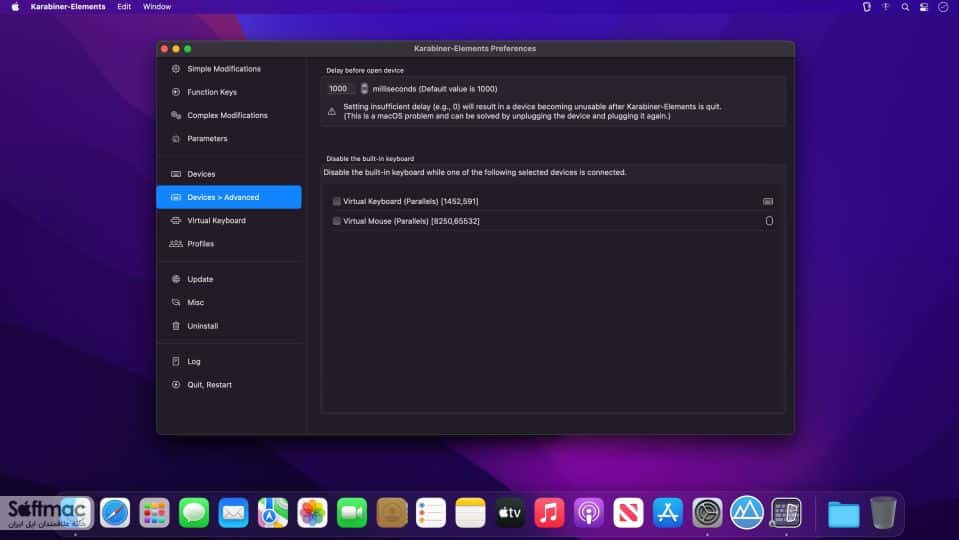Open the Edit menu
959x540 pixels.
coord(124,7)
